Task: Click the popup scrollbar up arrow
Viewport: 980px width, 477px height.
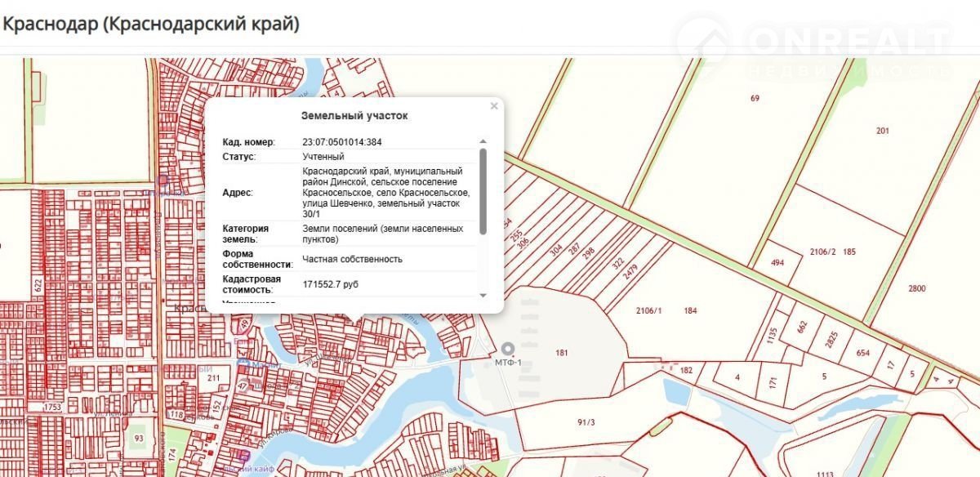Action: (483, 142)
